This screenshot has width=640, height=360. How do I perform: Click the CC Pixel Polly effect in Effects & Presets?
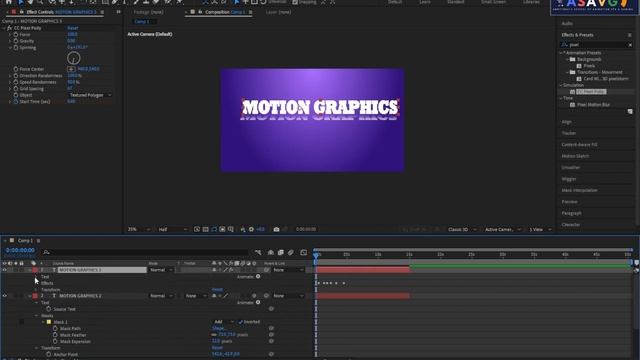click(591, 92)
